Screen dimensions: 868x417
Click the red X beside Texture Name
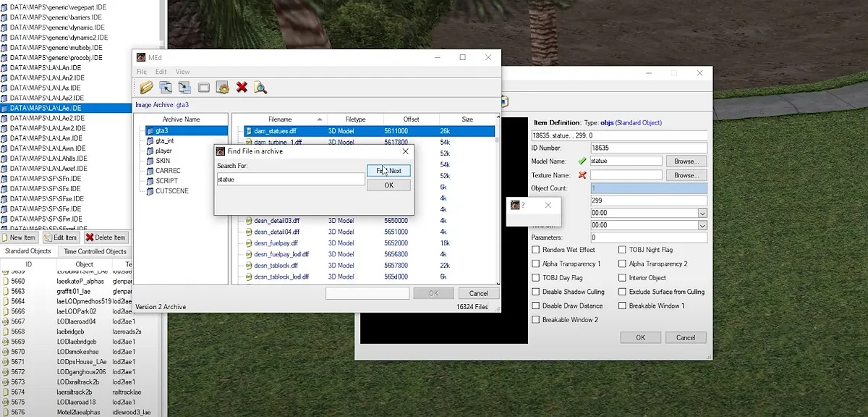coord(582,175)
